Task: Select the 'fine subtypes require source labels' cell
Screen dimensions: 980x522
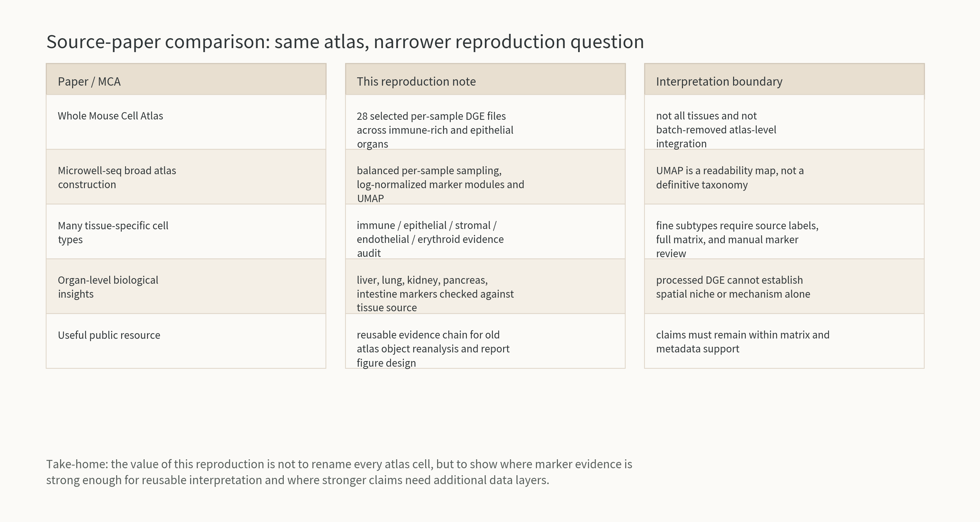Action: (x=784, y=232)
